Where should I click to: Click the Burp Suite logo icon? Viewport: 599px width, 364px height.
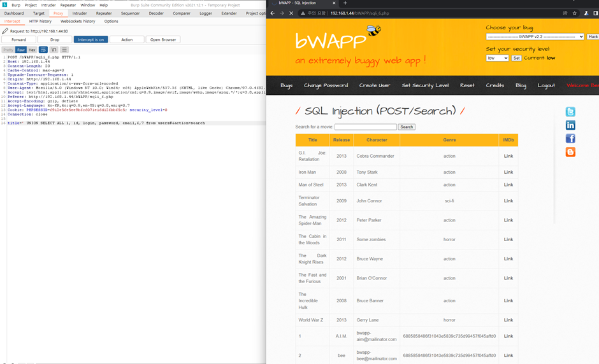(4, 4)
